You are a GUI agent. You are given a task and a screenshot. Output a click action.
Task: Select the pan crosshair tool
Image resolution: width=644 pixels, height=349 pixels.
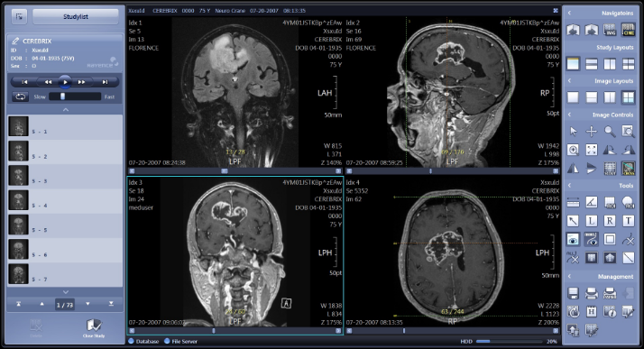pyautogui.click(x=592, y=132)
